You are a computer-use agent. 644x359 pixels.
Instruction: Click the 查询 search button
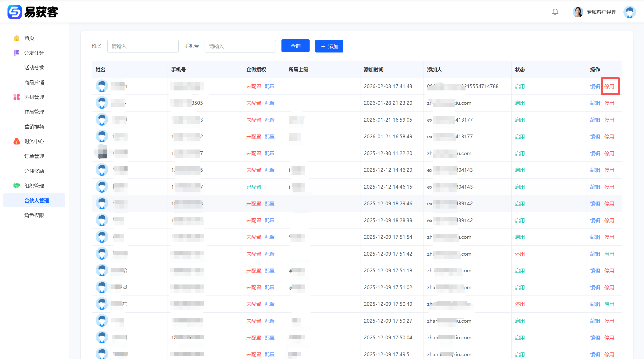[x=295, y=46]
